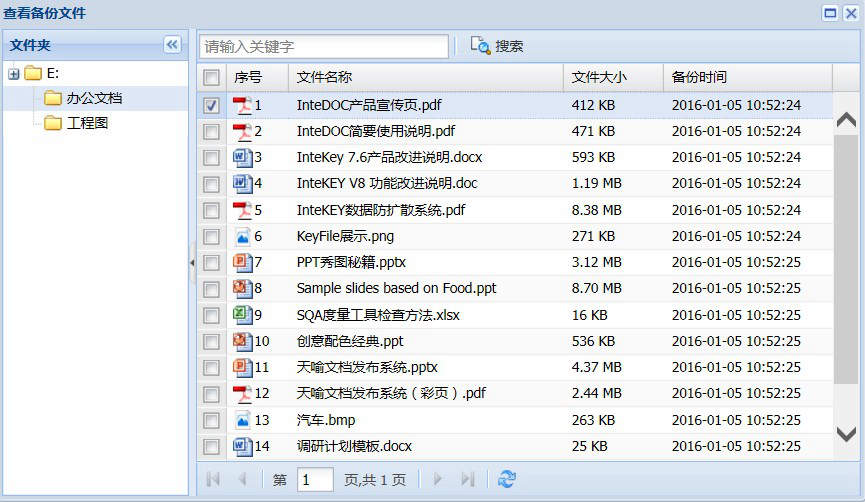This screenshot has height=502, width=865.
Task: Click the 2.44 MB file size cell
Action: point(596,393)
